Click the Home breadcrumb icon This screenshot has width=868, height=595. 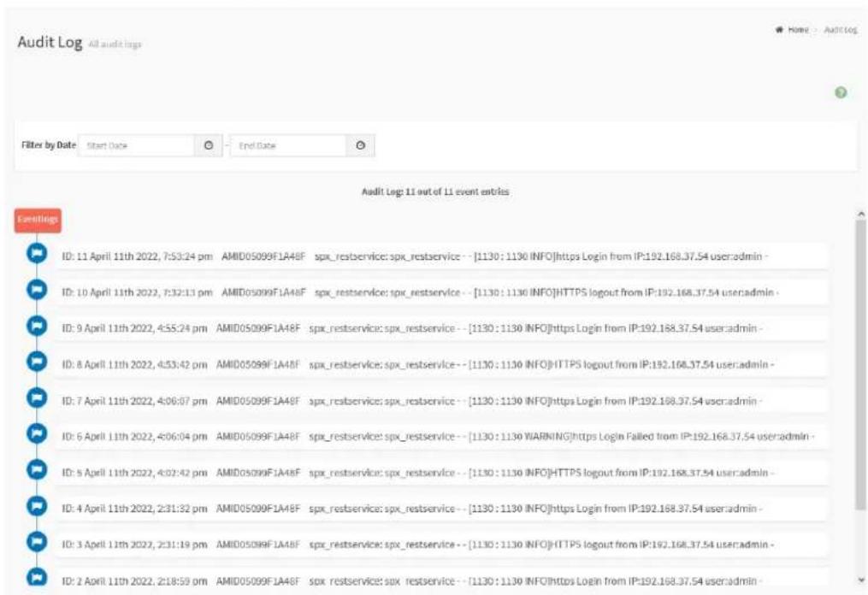(779, 29)
